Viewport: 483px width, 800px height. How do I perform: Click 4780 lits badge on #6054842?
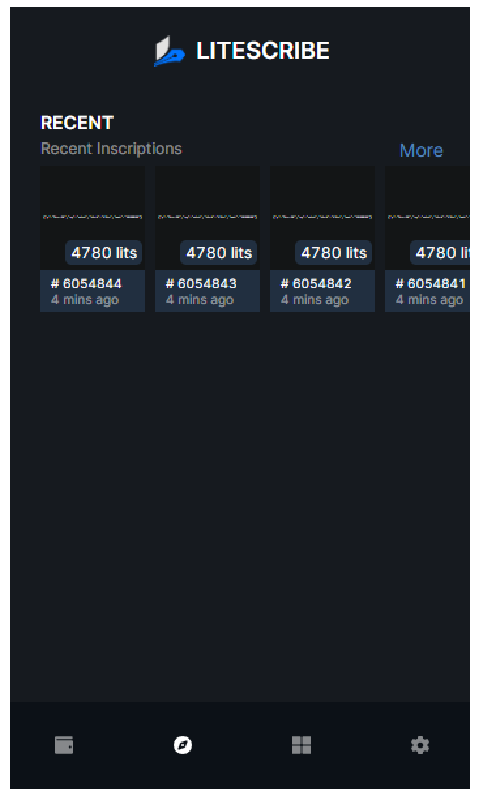pyautogui.click(x=334, y=253)
